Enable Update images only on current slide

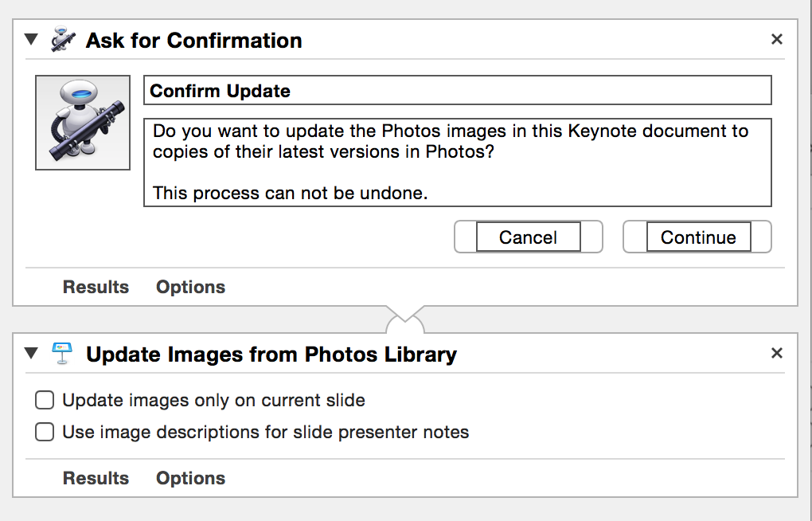[x=45, y=400]
